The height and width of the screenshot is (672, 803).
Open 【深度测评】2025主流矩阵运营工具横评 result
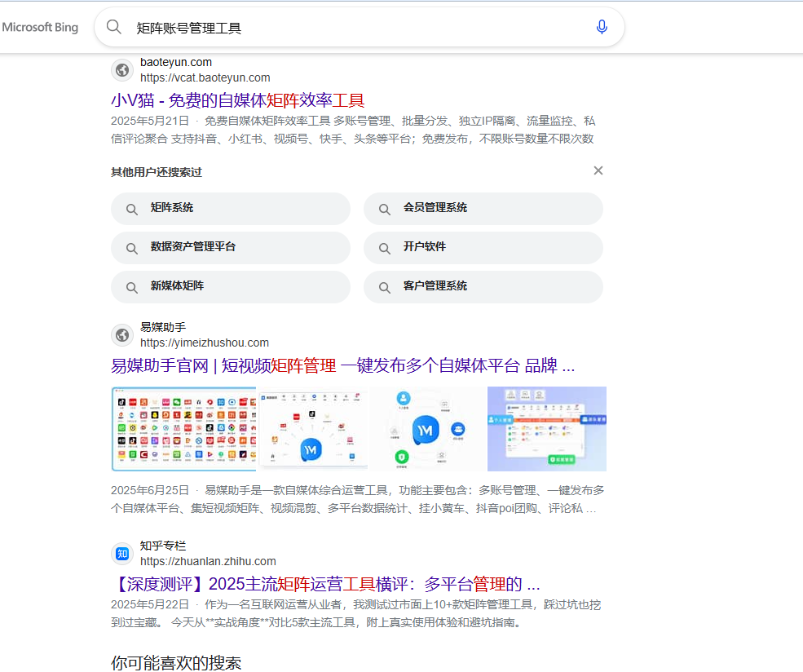coord(326,584)
